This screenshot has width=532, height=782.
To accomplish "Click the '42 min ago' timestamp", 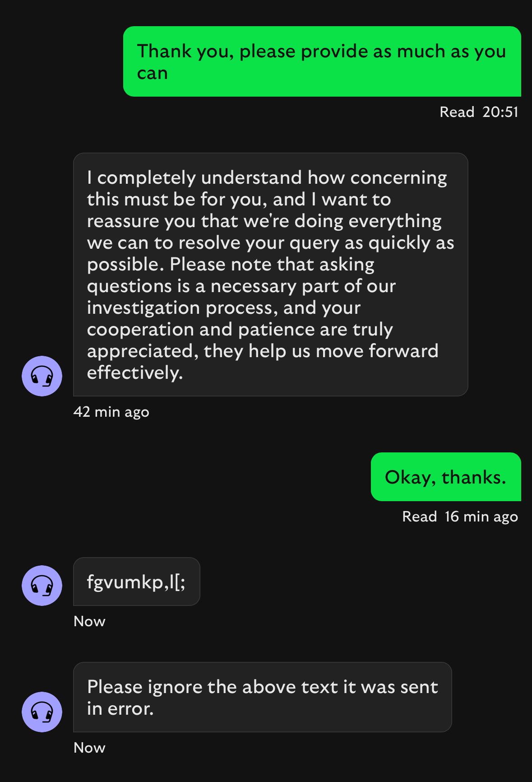I will (x=111, y=412).
